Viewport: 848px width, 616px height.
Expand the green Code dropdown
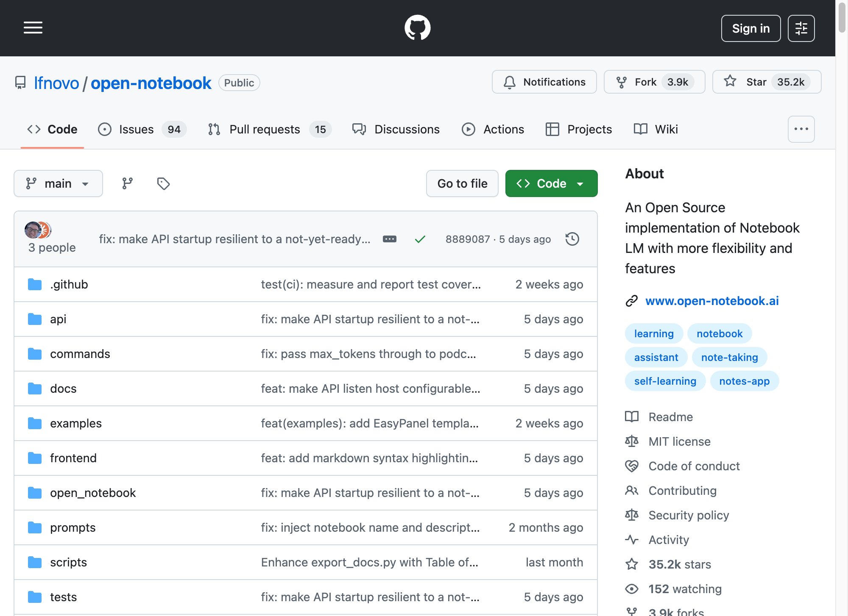(551, 183)
